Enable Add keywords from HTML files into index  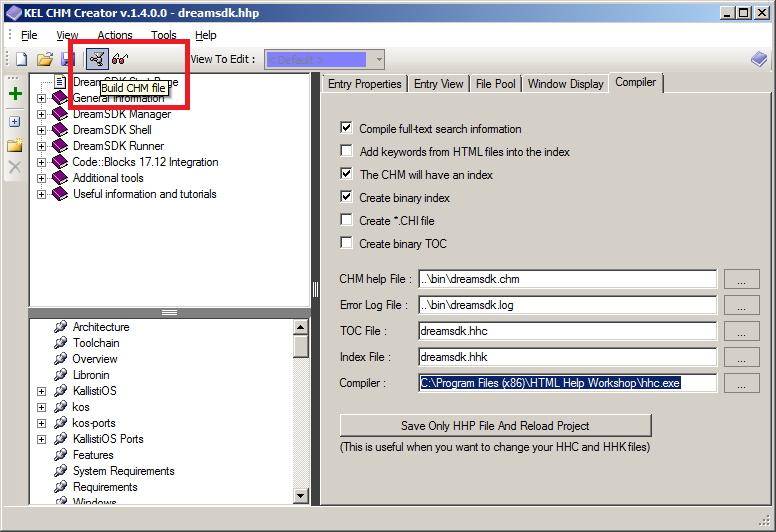(346, 151)
